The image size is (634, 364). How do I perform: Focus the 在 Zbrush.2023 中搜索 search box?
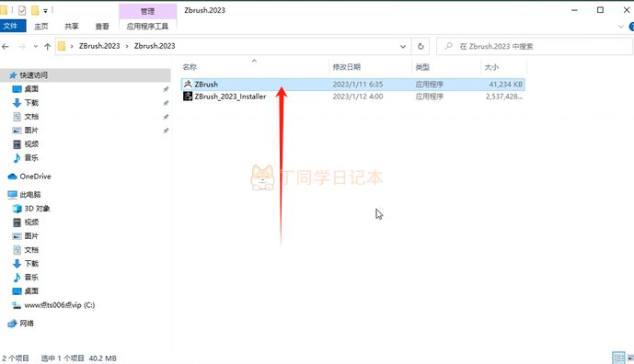[x=535, y=47]
